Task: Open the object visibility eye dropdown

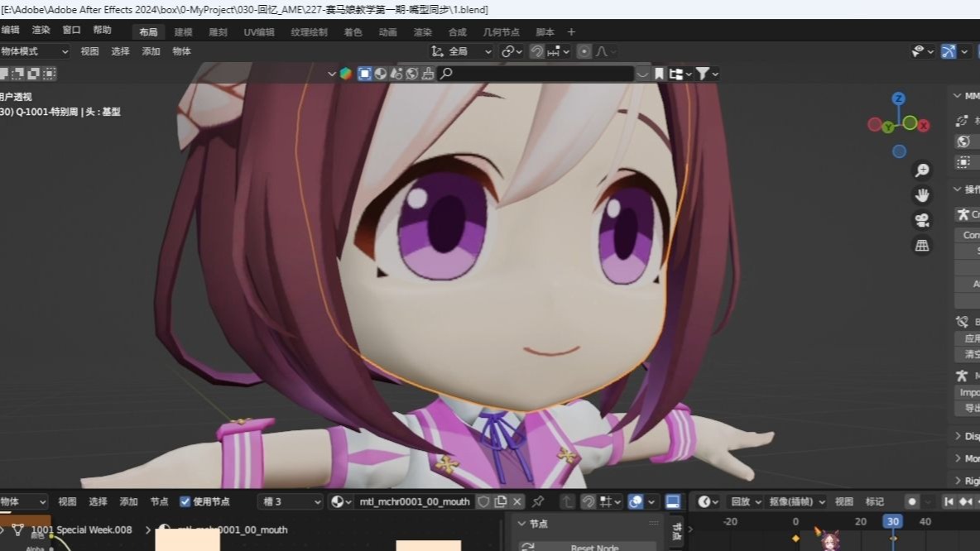Action: pyautogui.click(x=922, y=51)
